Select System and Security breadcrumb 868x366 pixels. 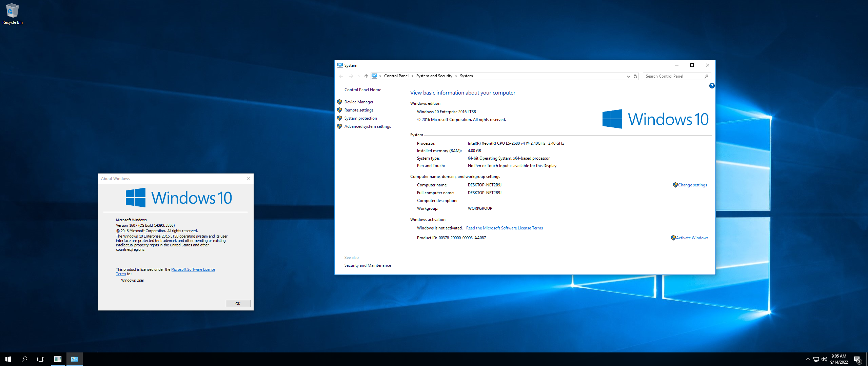click(434, 76)
